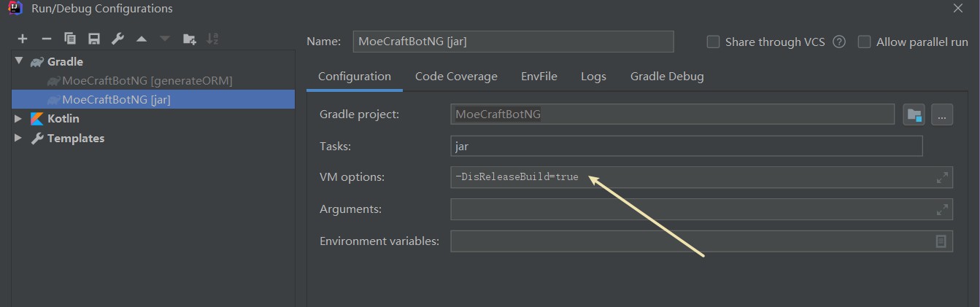
Task: Open the Gradle project folder picker icon
Action: 914,114
